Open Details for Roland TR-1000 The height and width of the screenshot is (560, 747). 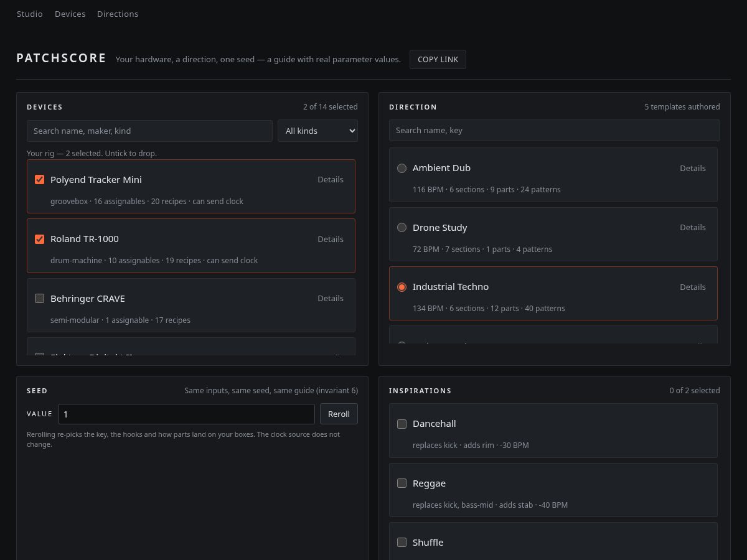click(331, 239)
